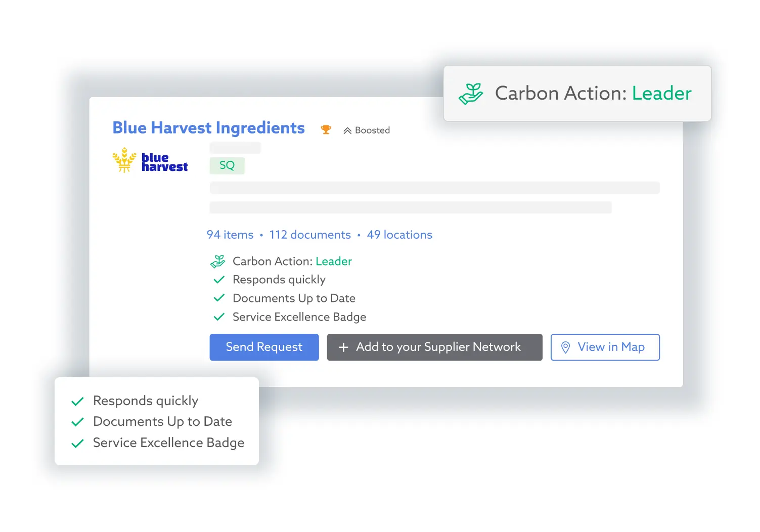The width and height of the screenshot is (760, 532).
Task: Click the map pin icon
Action: 566,347
